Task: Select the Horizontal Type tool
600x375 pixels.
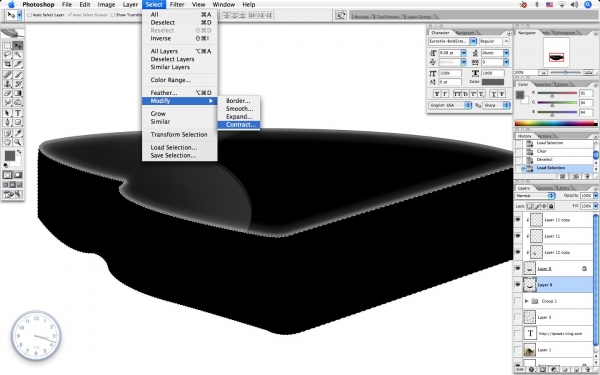Action: (x=18, y=113)
